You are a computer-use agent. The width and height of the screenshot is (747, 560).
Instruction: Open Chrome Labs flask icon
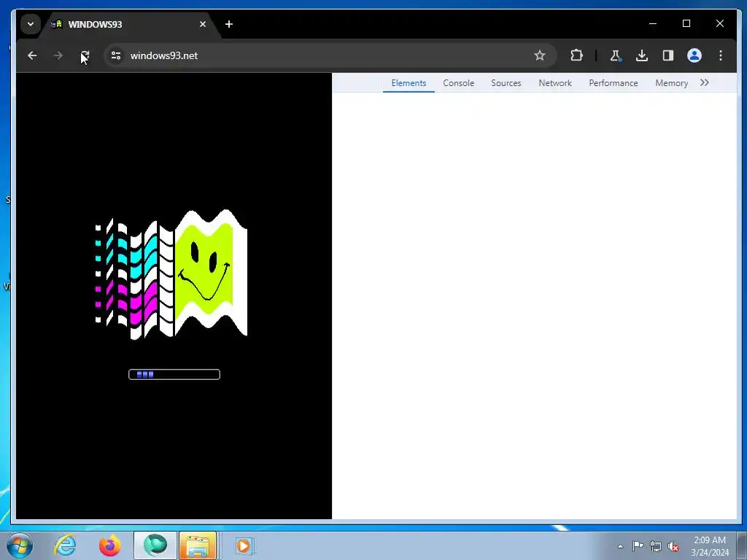[x=616, y=55]
